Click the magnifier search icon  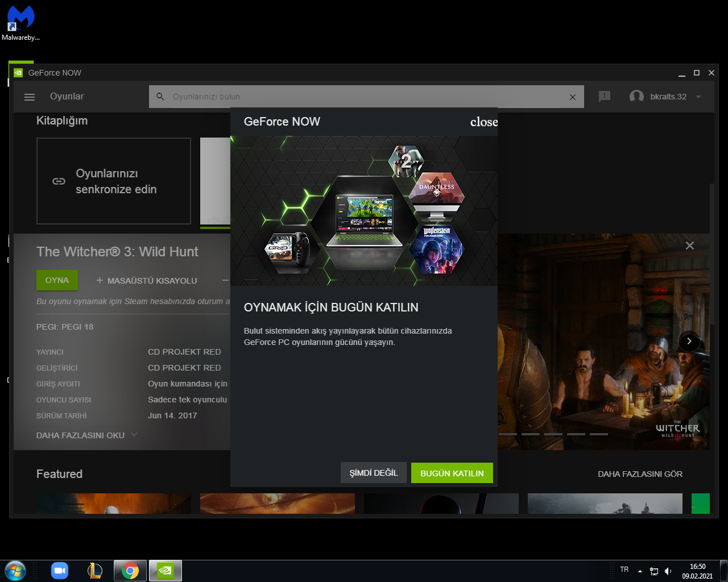160,97
